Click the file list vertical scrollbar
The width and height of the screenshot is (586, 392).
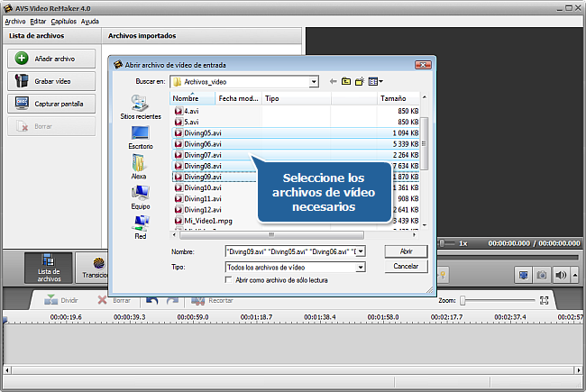pos(425,143)
